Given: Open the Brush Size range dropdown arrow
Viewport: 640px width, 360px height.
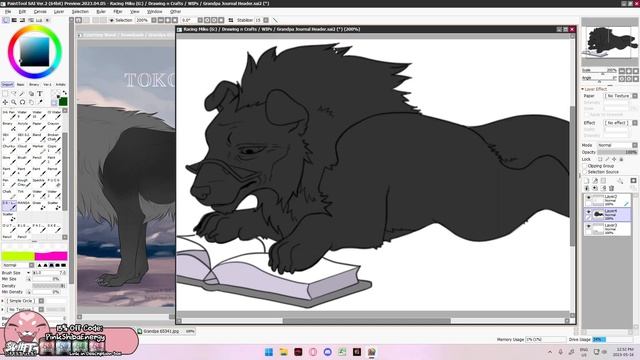Looking at the screenshot, I should coord(28,273).
